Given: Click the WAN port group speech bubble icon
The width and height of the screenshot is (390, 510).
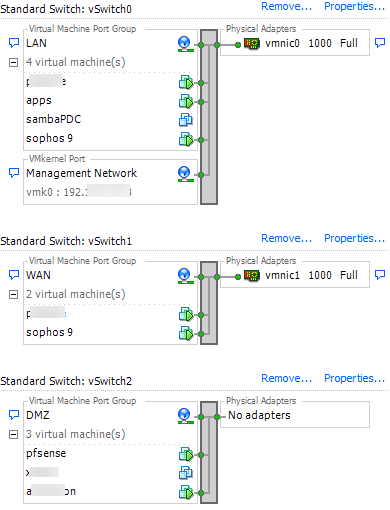Looking at the screenshot, I should point(14,275).
